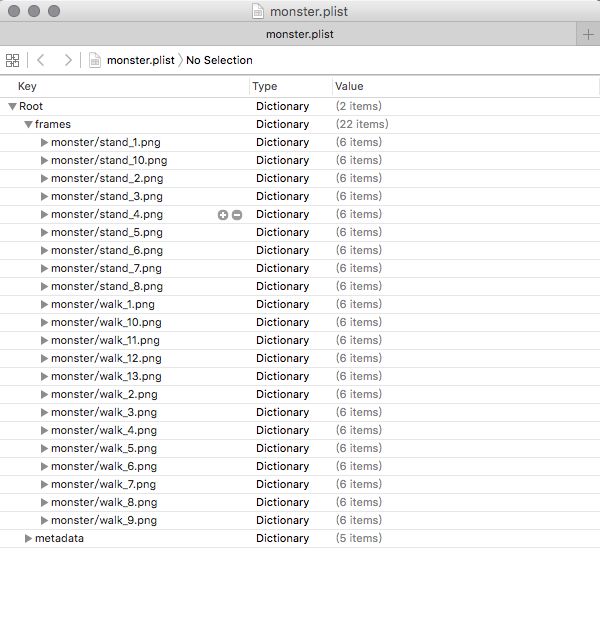Screen dimensions: 600x627
Task: Remove the monster/stand_4.png row
Action: click(x=237, y=215)
